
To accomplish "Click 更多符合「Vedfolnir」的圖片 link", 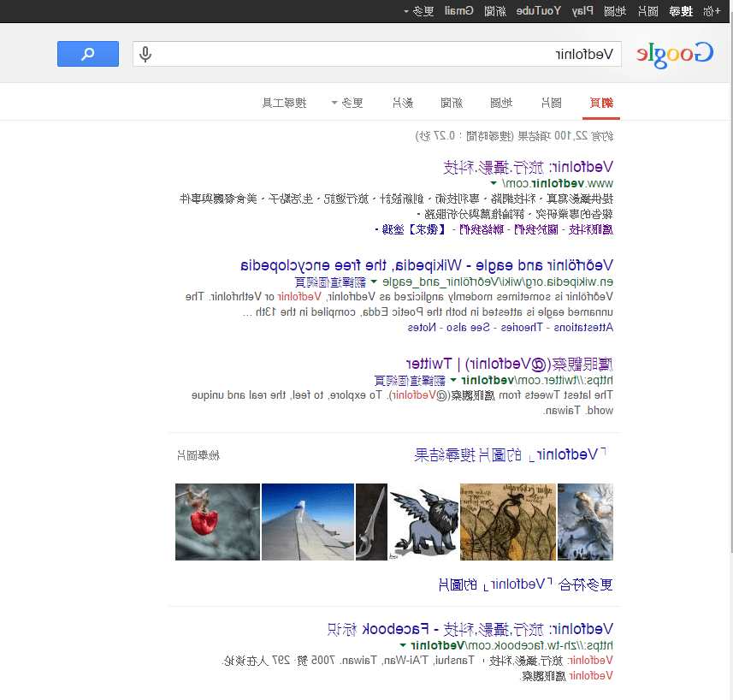I will 525,584.
